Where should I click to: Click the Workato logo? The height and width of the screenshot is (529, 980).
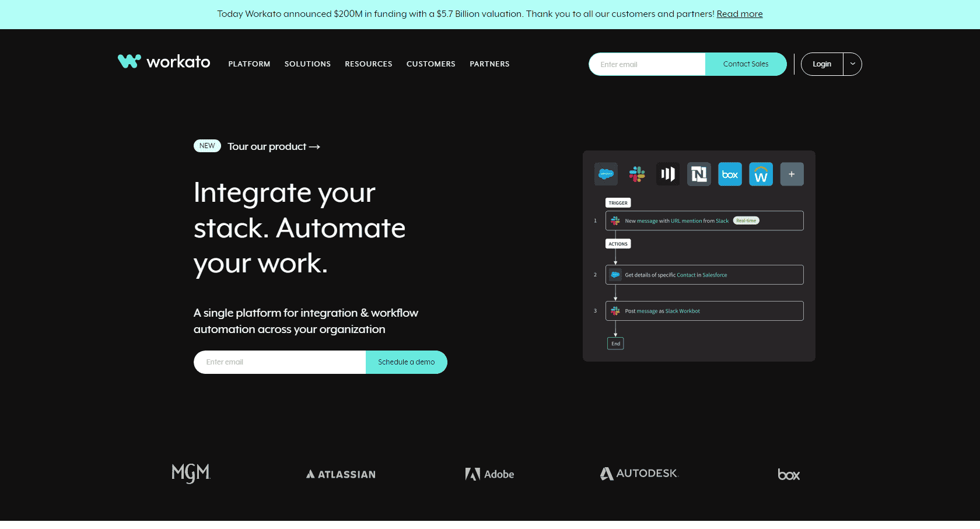[164, 62]
